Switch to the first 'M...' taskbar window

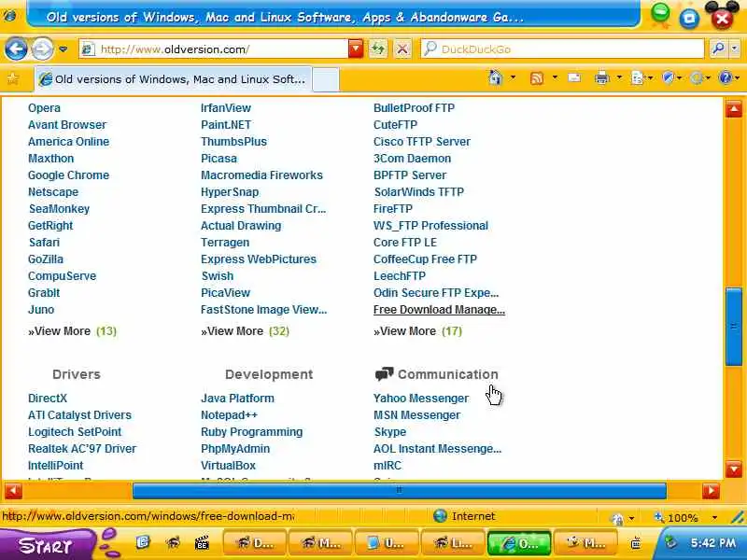(320, 543)
